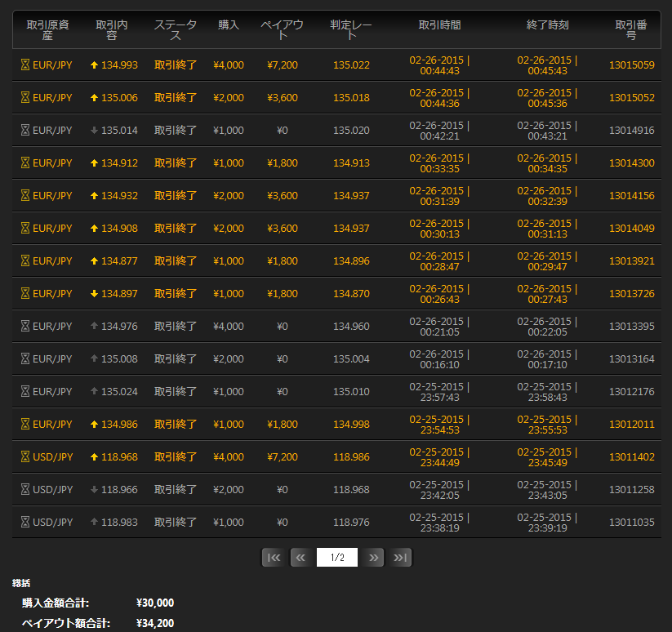Click hourglass icon in trade 13015052 row
672x632 pixels.
click(25, 97)
